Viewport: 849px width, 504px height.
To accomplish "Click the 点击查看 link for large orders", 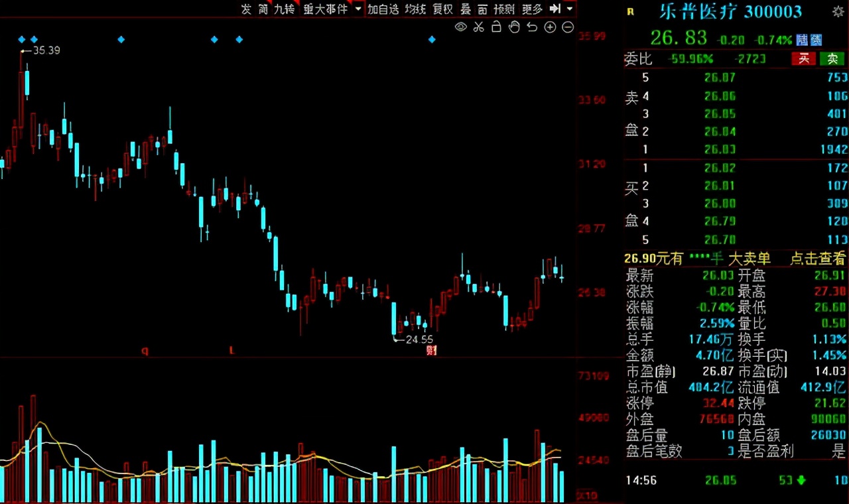I will click(x=818, y=259).
